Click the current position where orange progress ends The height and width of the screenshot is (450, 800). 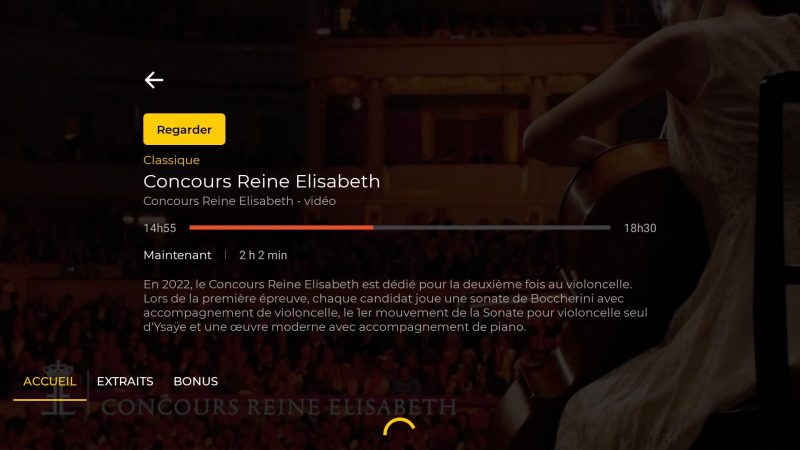(373, 228)
